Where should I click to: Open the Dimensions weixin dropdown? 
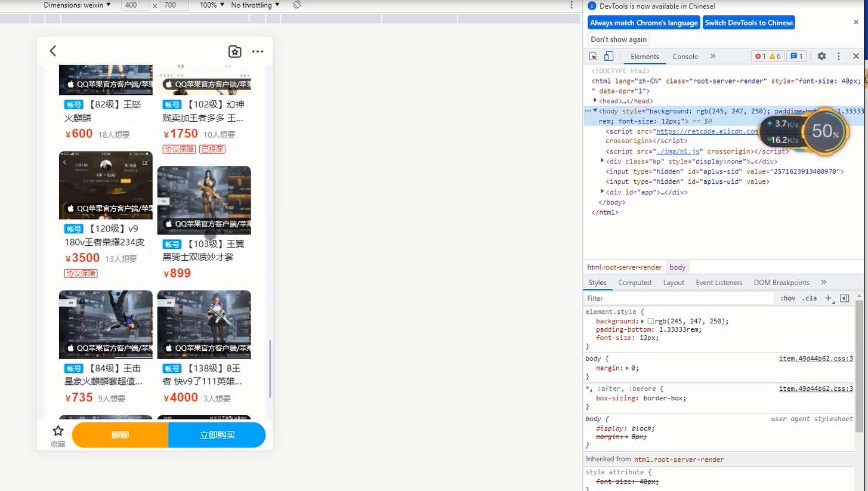click(x=78, y=5)
